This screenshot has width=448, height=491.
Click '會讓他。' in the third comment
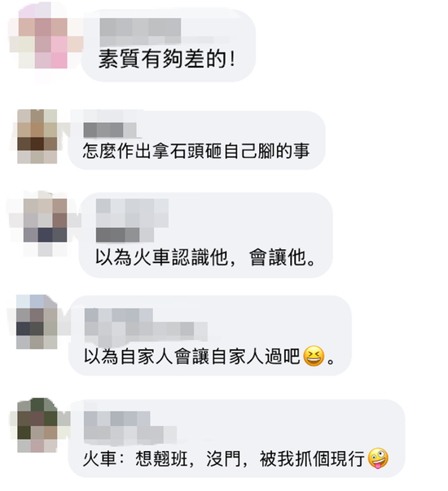[282, 257]
